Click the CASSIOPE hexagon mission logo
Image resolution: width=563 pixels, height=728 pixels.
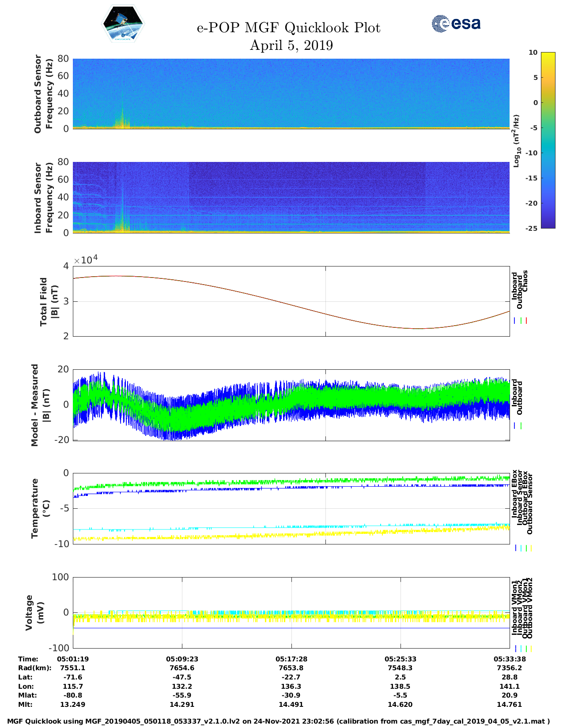click(123, 24)
